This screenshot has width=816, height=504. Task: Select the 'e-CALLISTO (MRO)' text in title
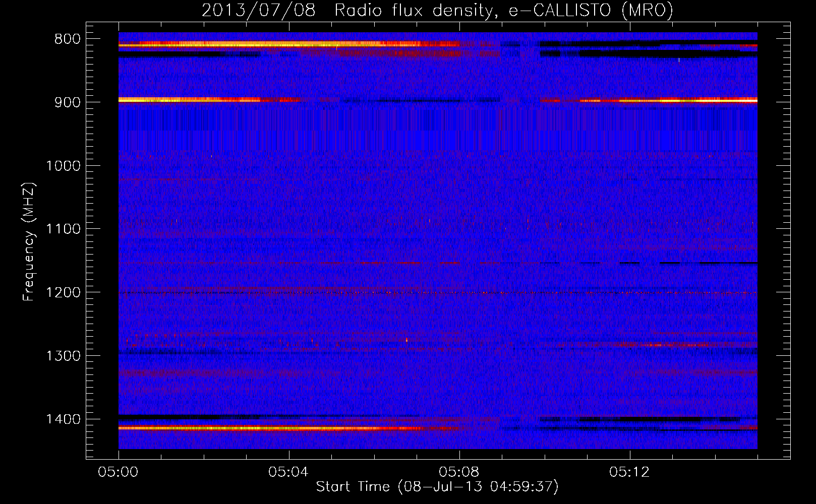(x=592, y=10)
